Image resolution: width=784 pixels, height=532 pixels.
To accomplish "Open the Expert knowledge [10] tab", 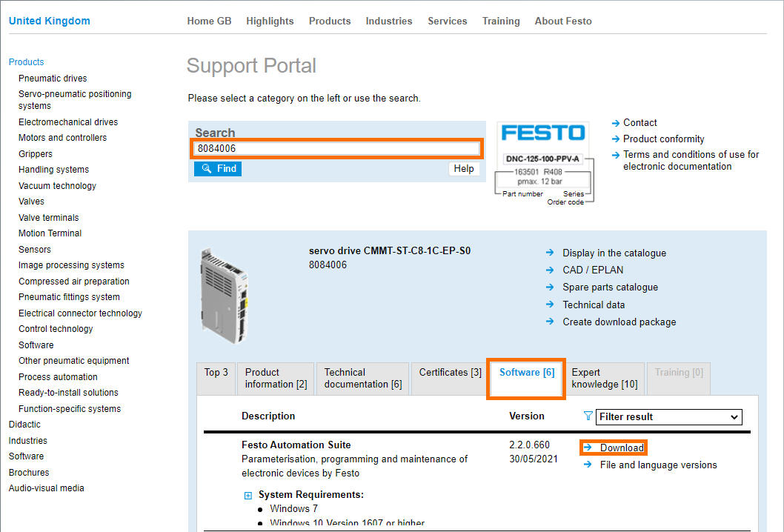I will 605,378.
